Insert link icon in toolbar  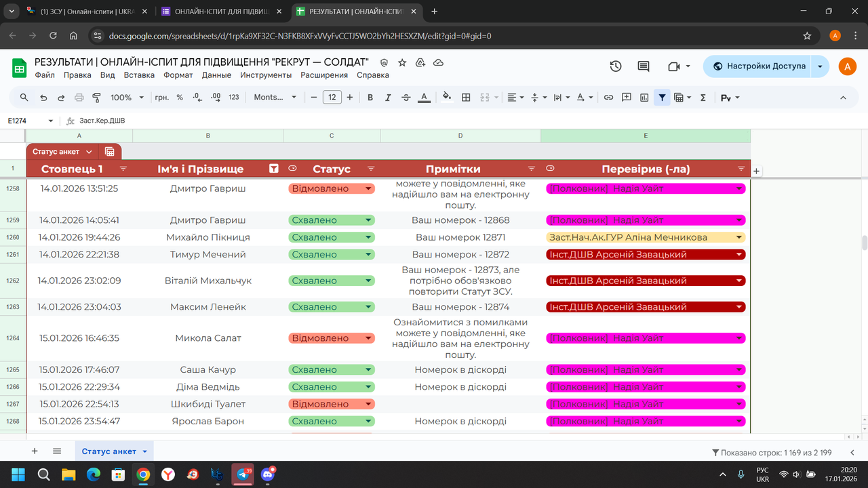608,98
